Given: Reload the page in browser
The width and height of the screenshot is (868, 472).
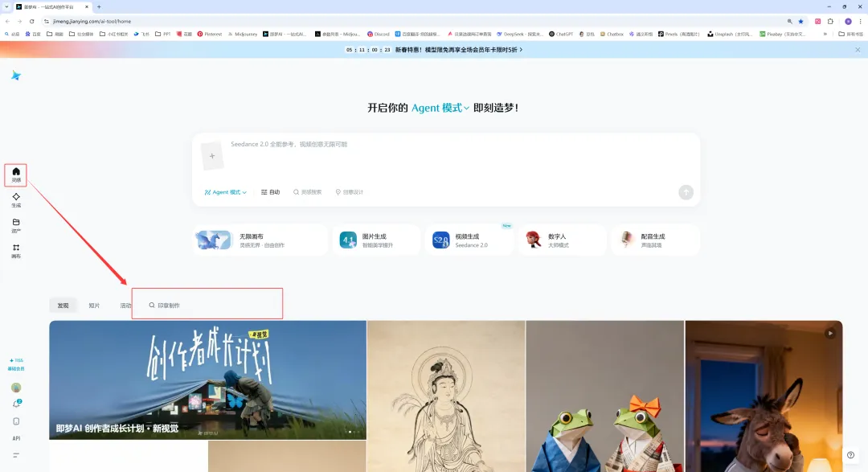Looking at the screenshot, I should tap(31, 21).
